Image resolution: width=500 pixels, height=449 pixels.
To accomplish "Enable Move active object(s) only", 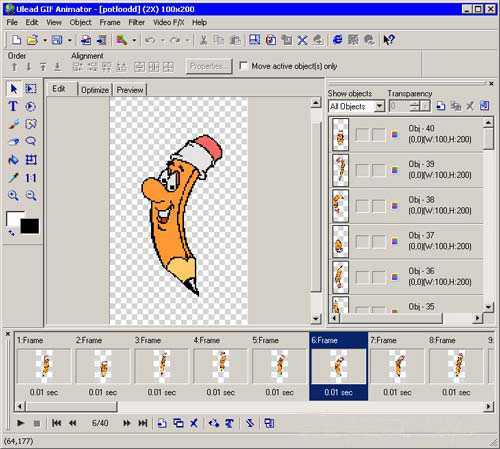I will (244, 66).
